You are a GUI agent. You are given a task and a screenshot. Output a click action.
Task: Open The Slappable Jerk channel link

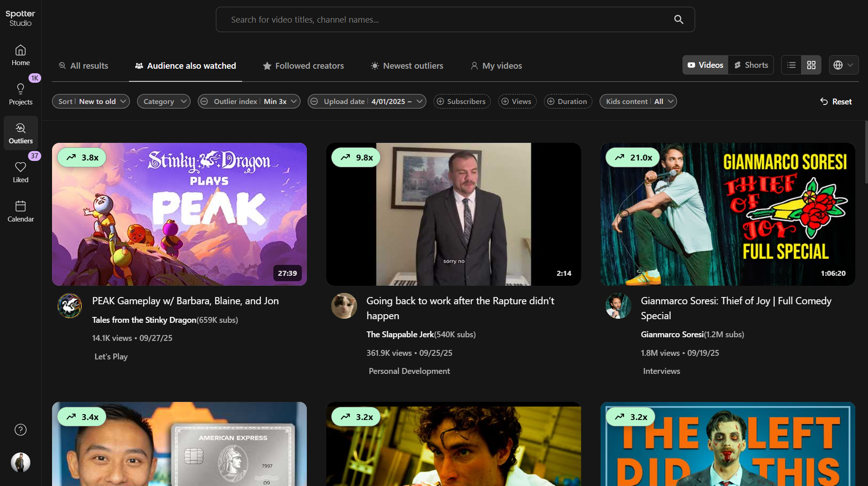tap(400, 334)
